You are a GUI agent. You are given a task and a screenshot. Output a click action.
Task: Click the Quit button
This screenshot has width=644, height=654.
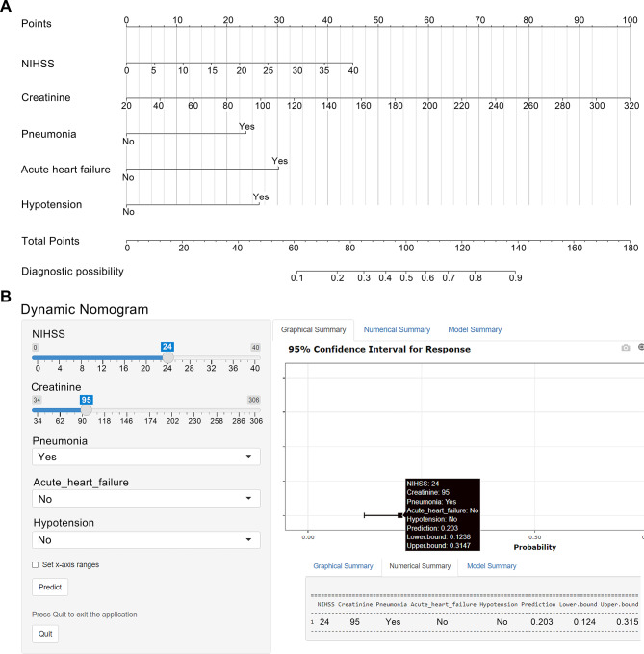(45, 634)
